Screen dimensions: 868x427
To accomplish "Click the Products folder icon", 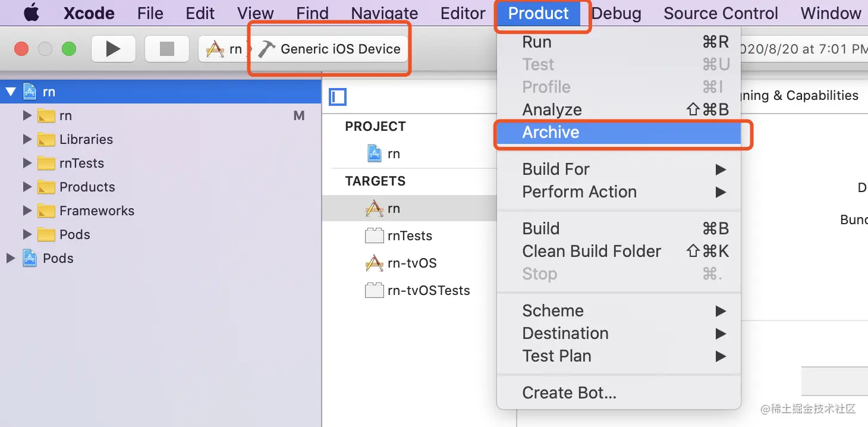I will (46, 187).
